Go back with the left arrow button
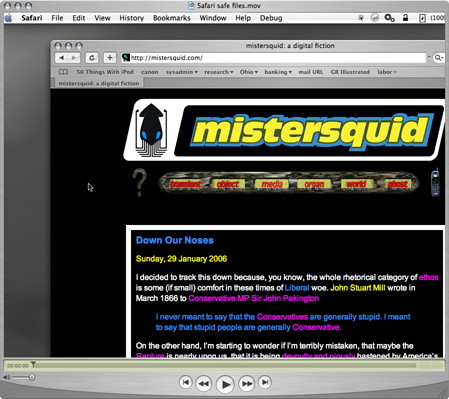The image size is (449, 399). (x=61, y=58)
